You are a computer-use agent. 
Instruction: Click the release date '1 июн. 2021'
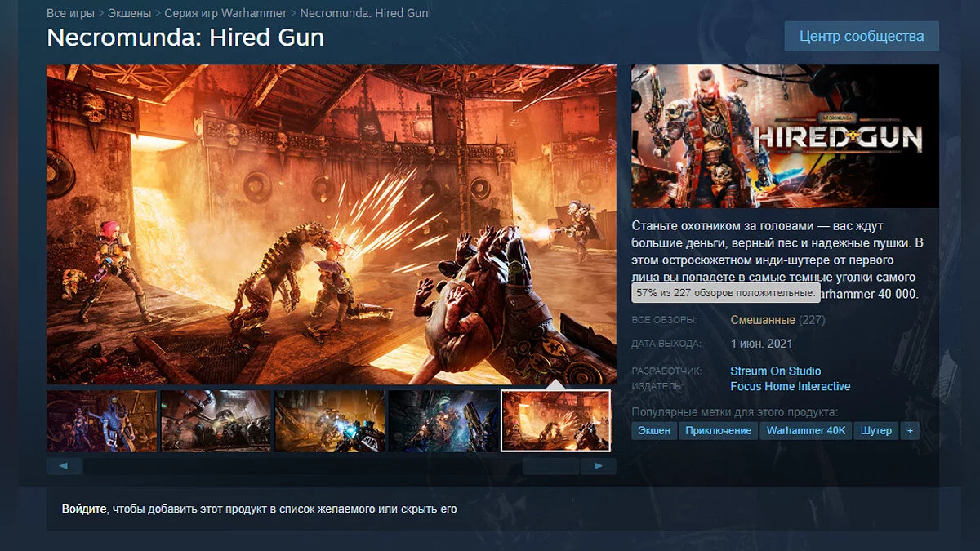(x=762, y=344)
